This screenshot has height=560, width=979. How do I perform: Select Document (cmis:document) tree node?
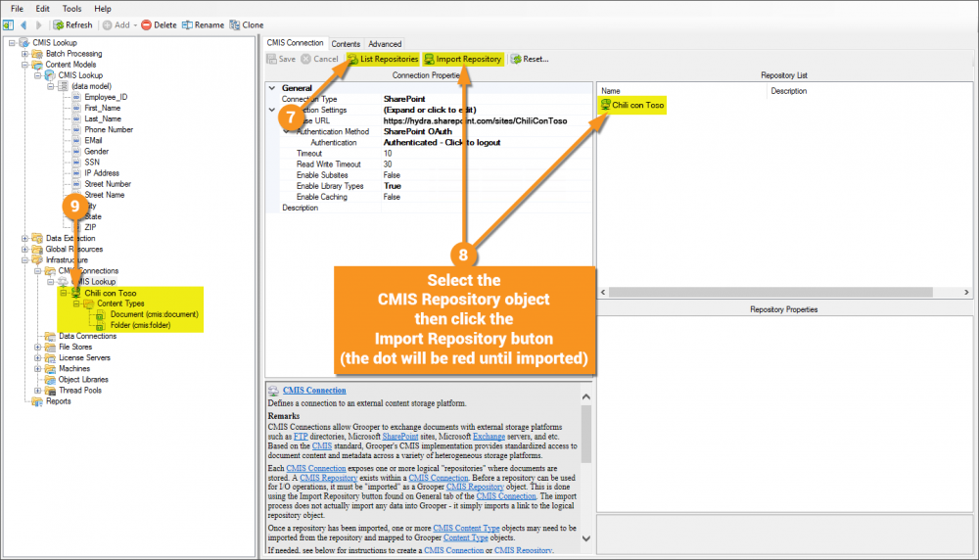point(155,314)
